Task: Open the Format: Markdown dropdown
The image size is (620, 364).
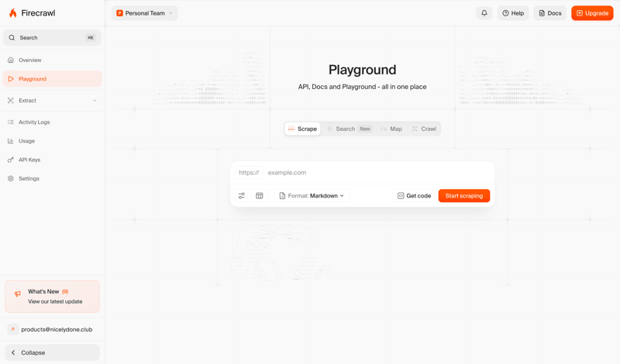Action: pos(312,196)
